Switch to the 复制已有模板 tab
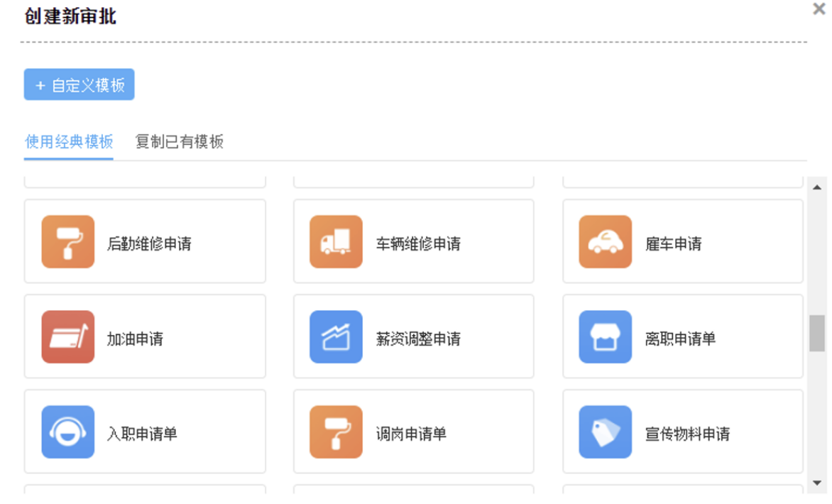832x504 pixels. pyautogui.click(x=180, y=142)
